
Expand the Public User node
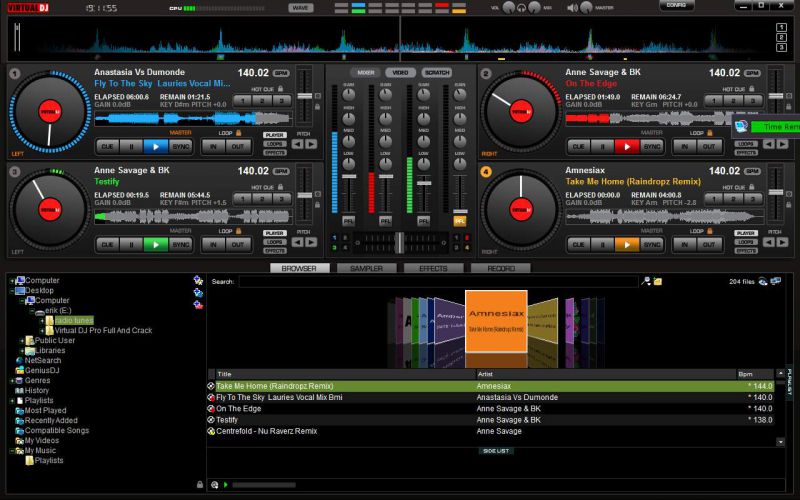[22, 341]
